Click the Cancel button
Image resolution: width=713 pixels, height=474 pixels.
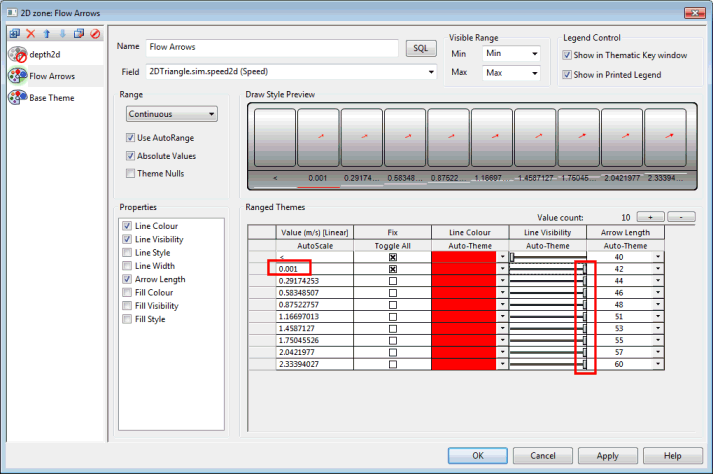[x=542, y=456]
